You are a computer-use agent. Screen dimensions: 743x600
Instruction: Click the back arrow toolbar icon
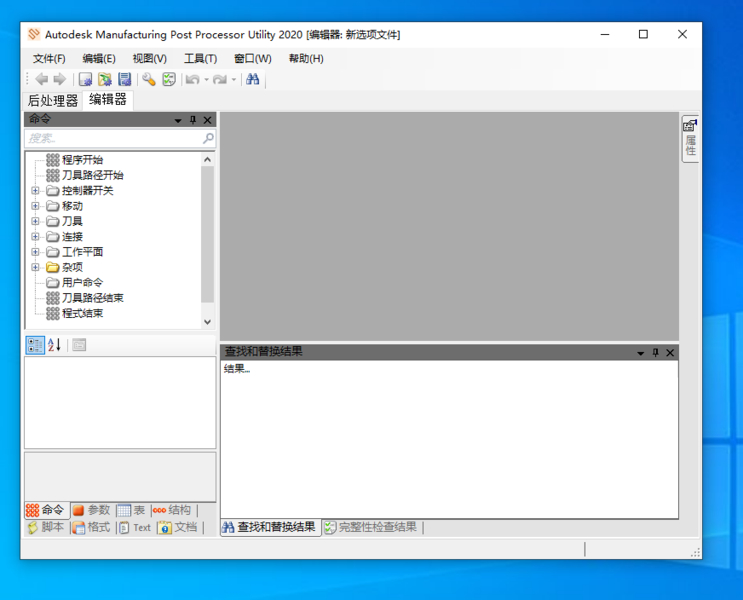[42, 79]
